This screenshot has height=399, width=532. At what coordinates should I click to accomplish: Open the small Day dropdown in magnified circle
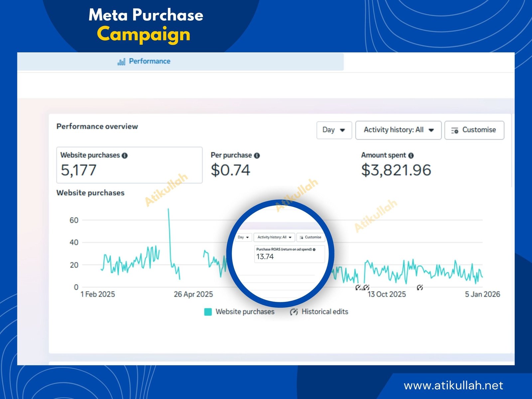[x=243, y=237]
